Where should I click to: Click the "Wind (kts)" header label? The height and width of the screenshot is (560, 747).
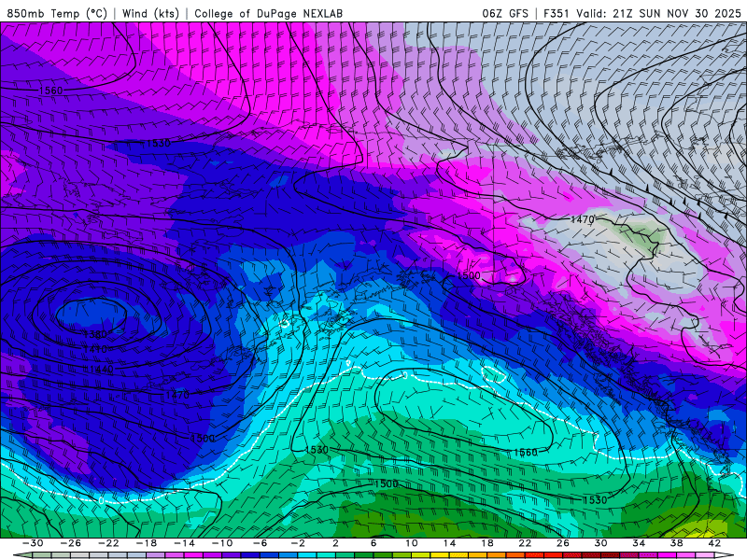[150, 13]
